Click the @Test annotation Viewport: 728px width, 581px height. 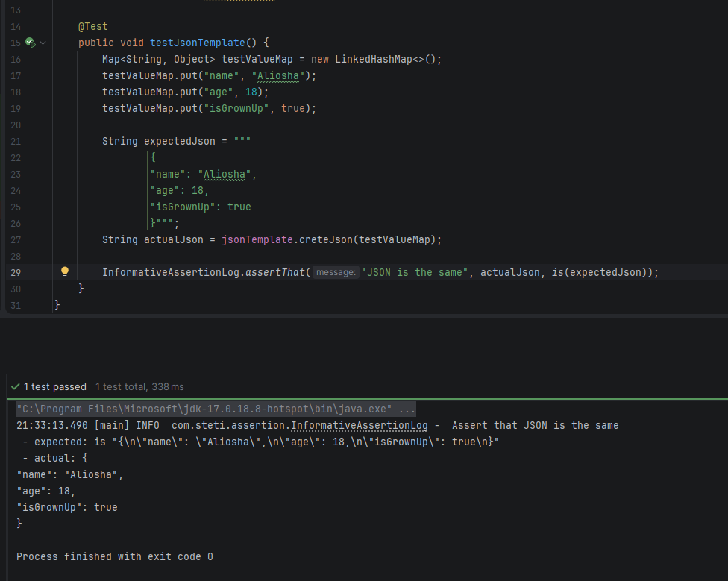[92, 26]
